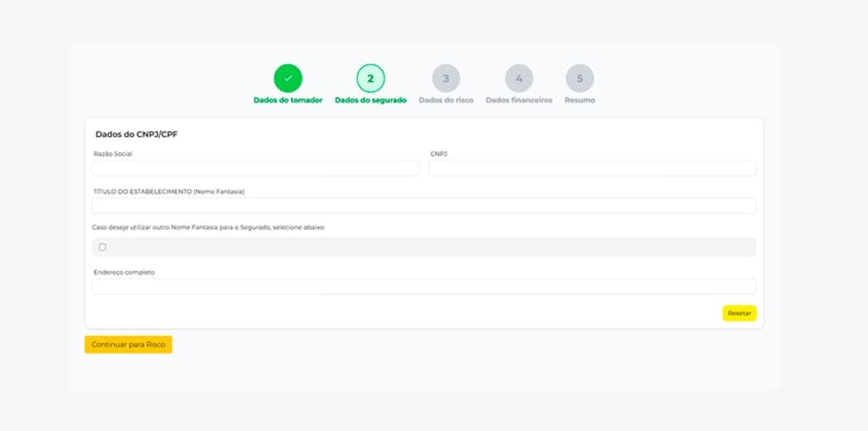Screen dimensions: 868x431
Task: Click Continuar para Risco button
Action: click(128, 345)
